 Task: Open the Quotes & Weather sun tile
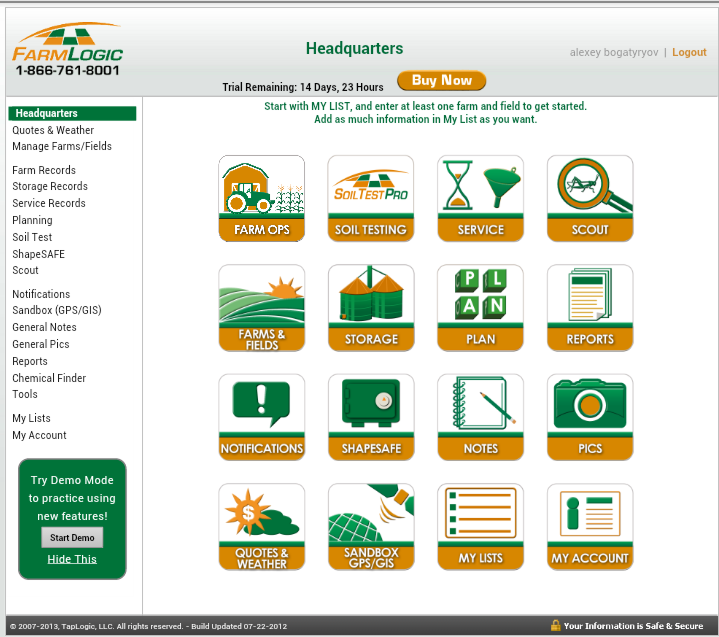262,527
